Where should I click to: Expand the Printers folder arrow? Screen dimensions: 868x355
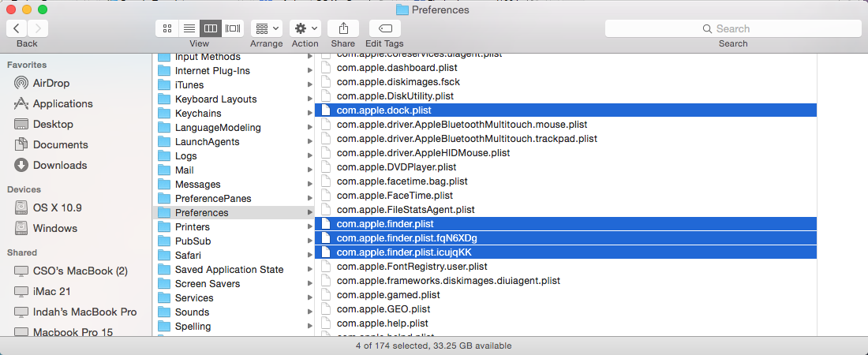pos(310,227)
